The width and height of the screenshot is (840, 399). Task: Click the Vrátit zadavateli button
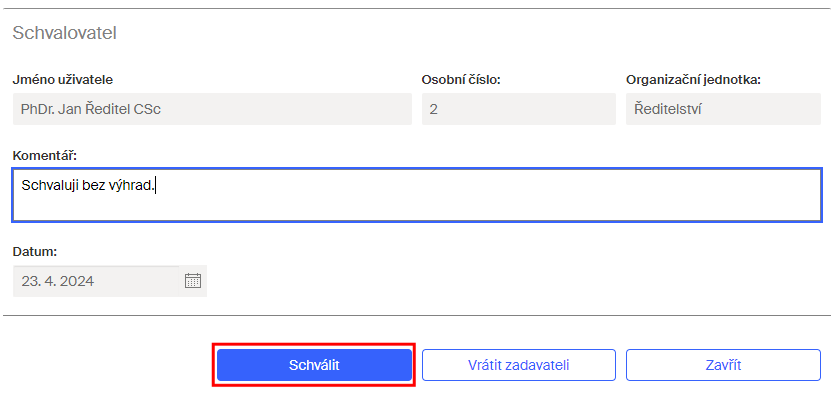tap(519, 365)
